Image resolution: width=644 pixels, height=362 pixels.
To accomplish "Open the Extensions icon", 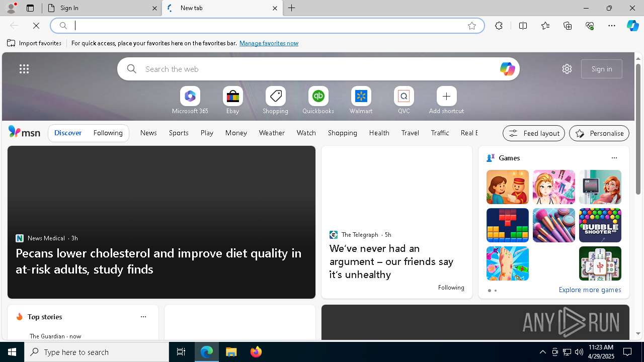I will coord(499,26).
